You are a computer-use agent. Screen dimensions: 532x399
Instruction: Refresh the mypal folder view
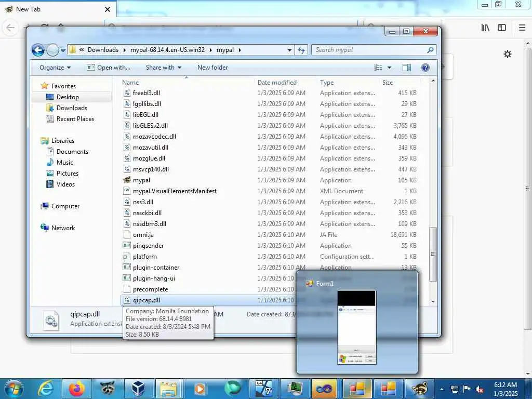tap(301, 50)
